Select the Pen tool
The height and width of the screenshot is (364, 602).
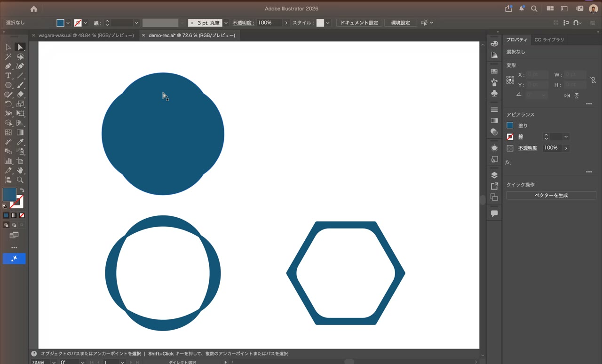tap(8, 66)
